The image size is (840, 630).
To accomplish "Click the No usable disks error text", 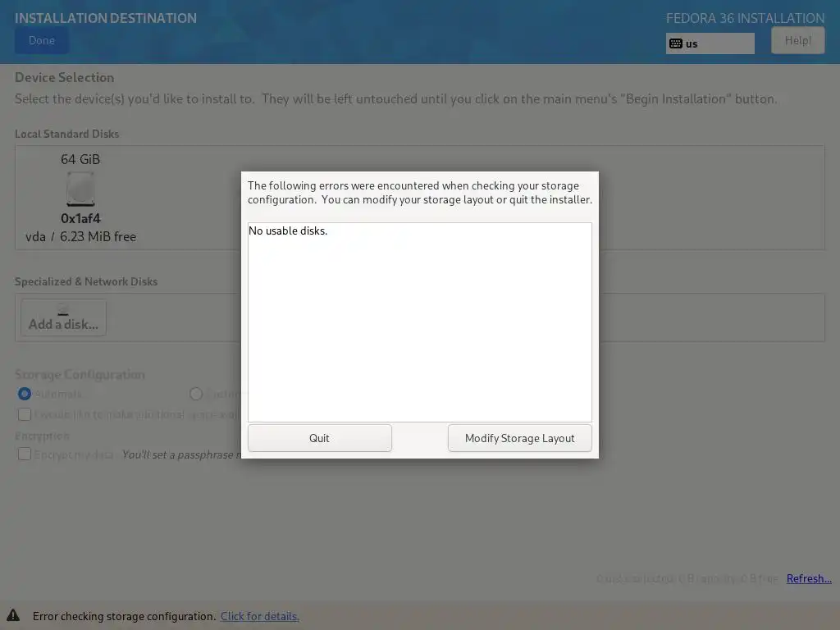I will tap(288, 231).
